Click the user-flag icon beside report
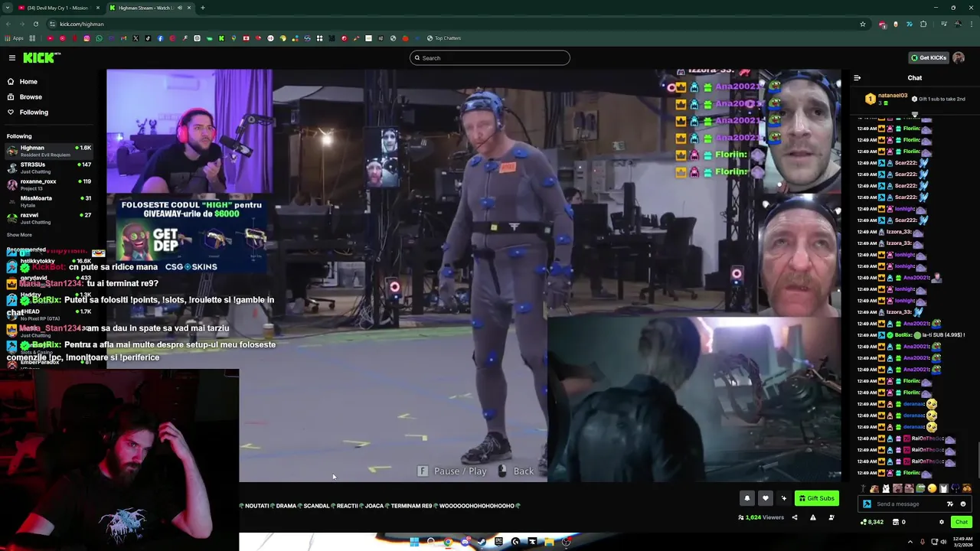Image resolution: width=980 pixels, height=551 pixels. click(831, 517)
